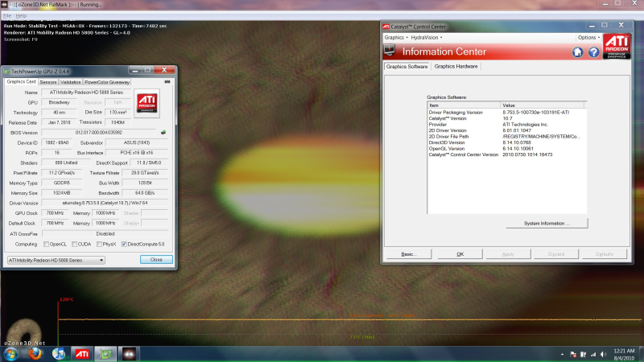
Task: Click the GPU-Z title bar app icon
Action: (6, 72)
